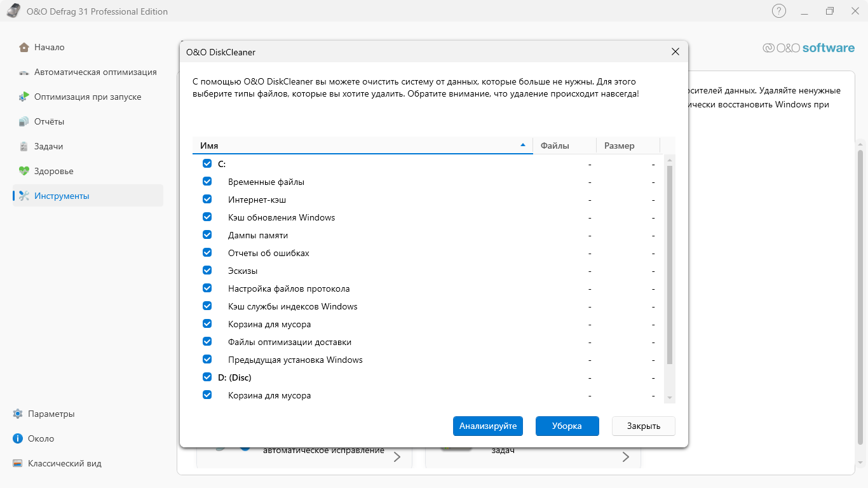Open chevron arrow beside автоматическое исправление card
Image resolution: width=868 pixels, height=488 pixels.
(397, 456)
